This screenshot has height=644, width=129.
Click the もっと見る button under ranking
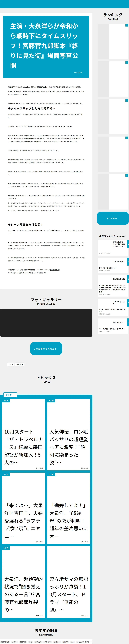tap(113, 218)
